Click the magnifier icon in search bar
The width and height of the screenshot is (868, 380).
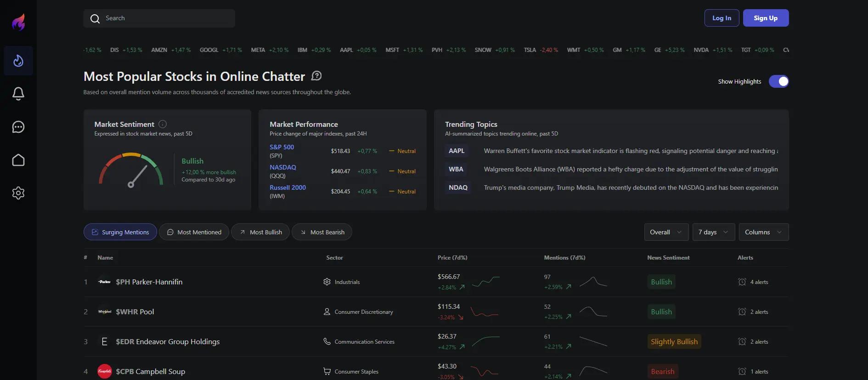pyautogui.click(x=95, y=18)
